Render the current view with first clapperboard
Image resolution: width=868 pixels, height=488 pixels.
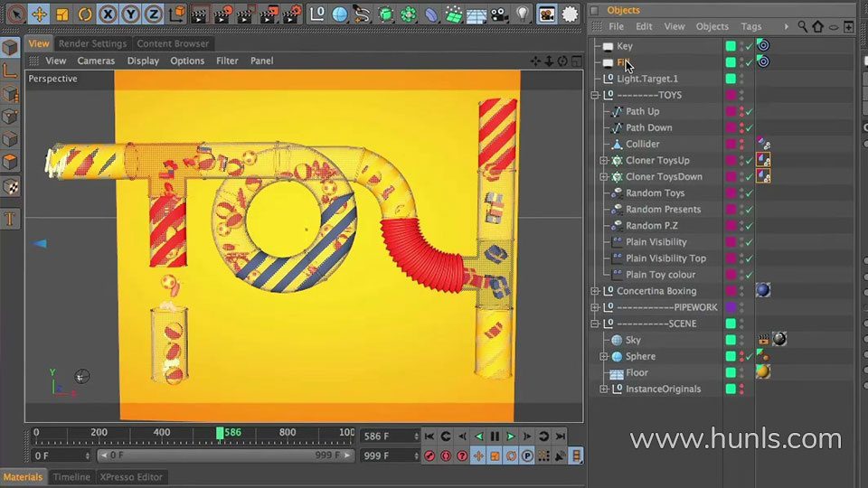[x=199, y=14]
